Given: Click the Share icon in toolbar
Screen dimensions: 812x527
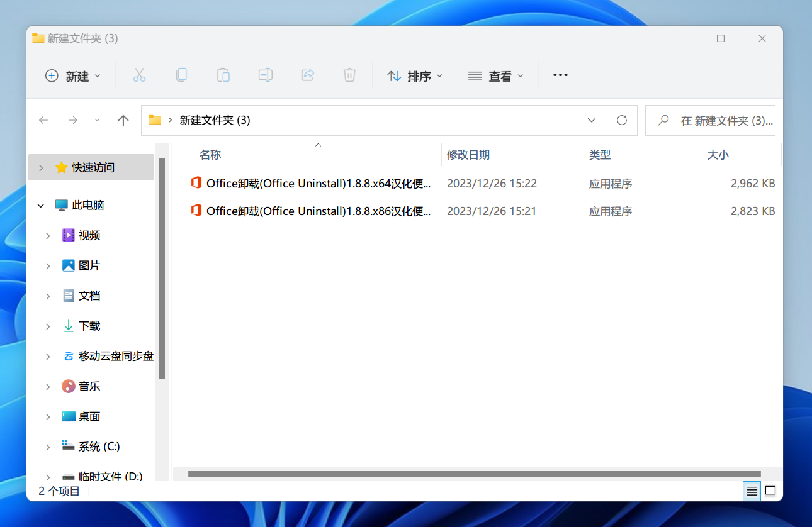Looking at the screenshot, I should (x=308, y=75).
